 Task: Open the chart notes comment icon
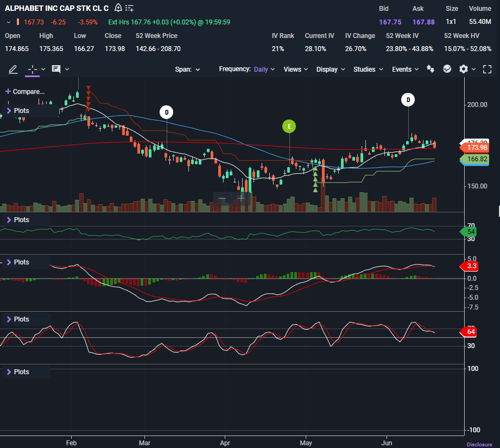click(x=56, y=69)
